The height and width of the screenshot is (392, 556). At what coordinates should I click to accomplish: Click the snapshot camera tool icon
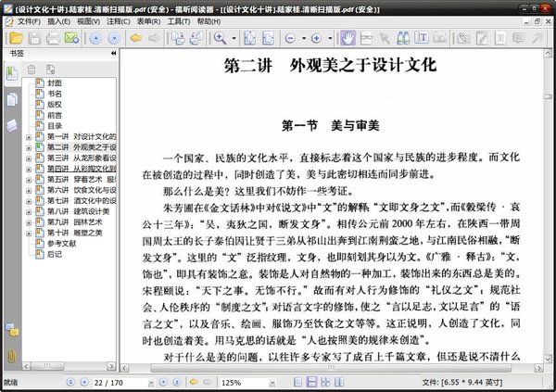(440, 38)
